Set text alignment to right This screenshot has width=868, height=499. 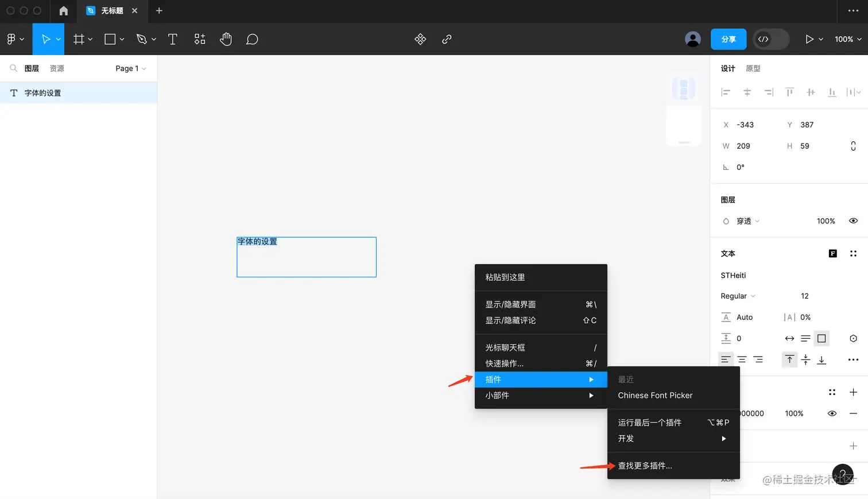tap(758, 359)
